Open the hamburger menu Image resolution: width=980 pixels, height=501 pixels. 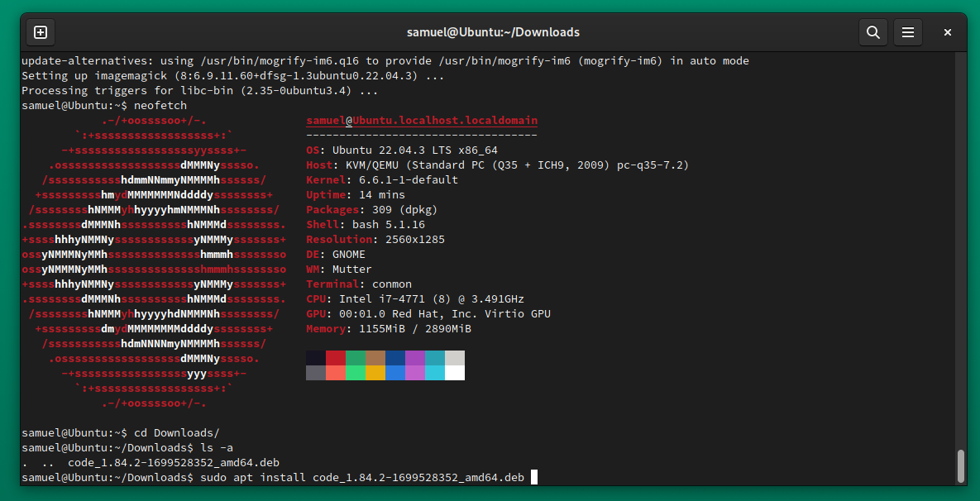tap(908, 32)
